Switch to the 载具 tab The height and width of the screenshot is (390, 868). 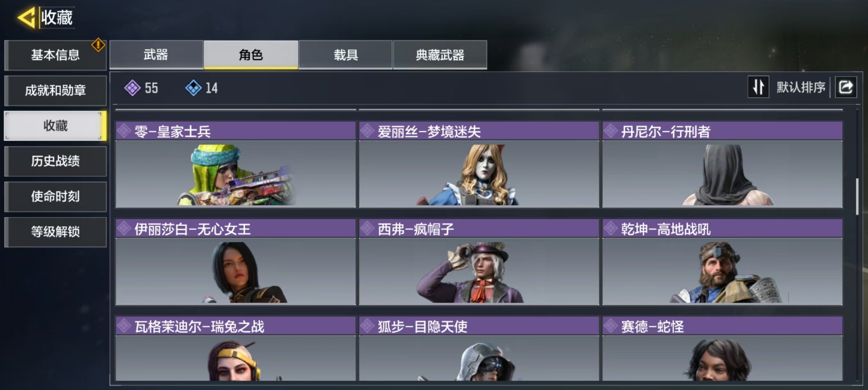point(346,55)
